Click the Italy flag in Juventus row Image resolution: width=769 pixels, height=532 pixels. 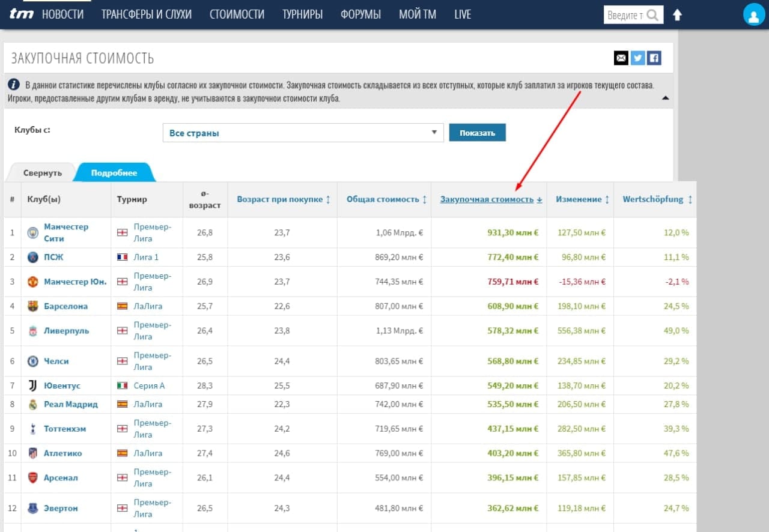click(122, 385)
